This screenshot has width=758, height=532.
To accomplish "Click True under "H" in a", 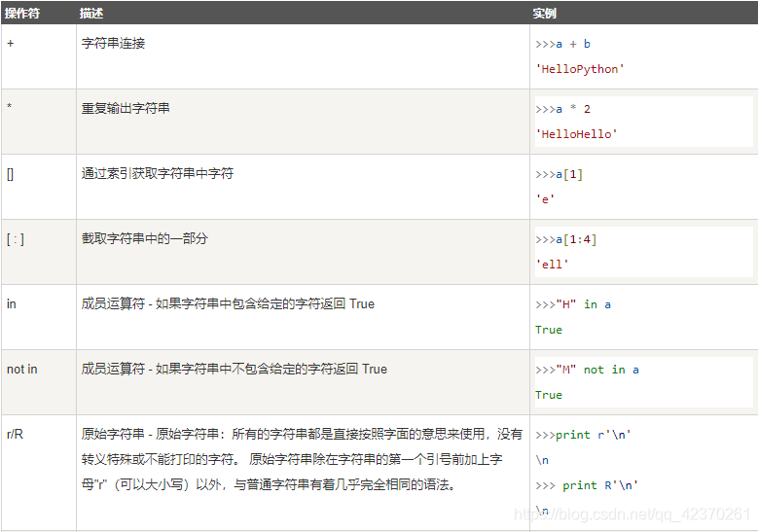I will pos(549,330).
